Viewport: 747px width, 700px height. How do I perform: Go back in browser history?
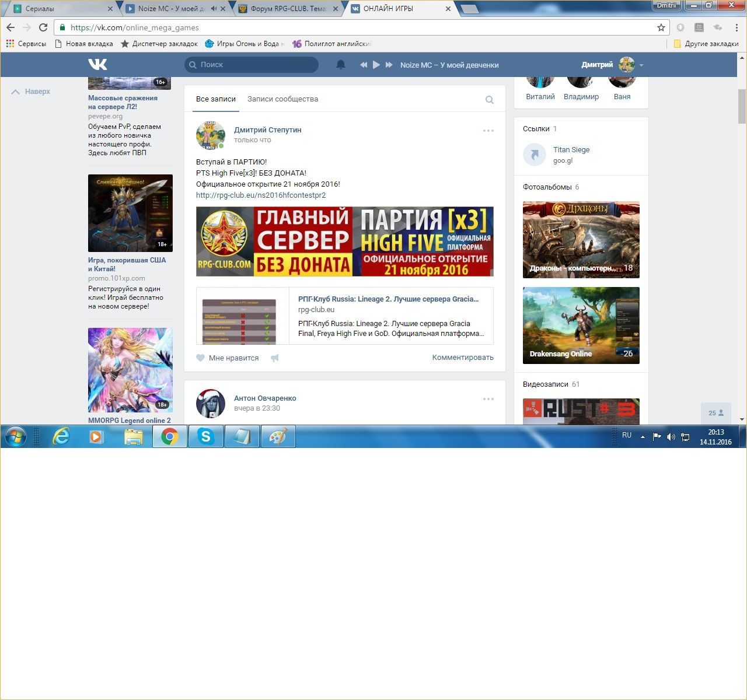tap(11, 27)
